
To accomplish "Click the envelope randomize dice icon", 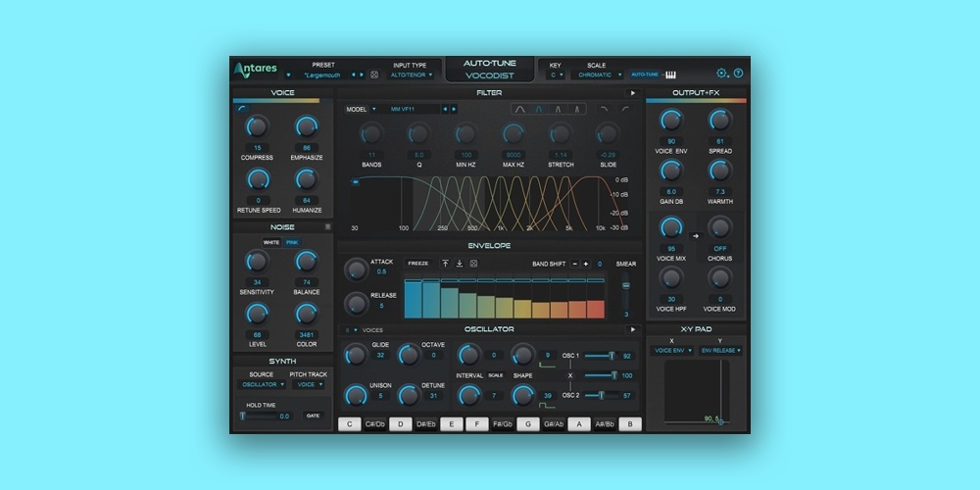I will (x=473, y=264).
